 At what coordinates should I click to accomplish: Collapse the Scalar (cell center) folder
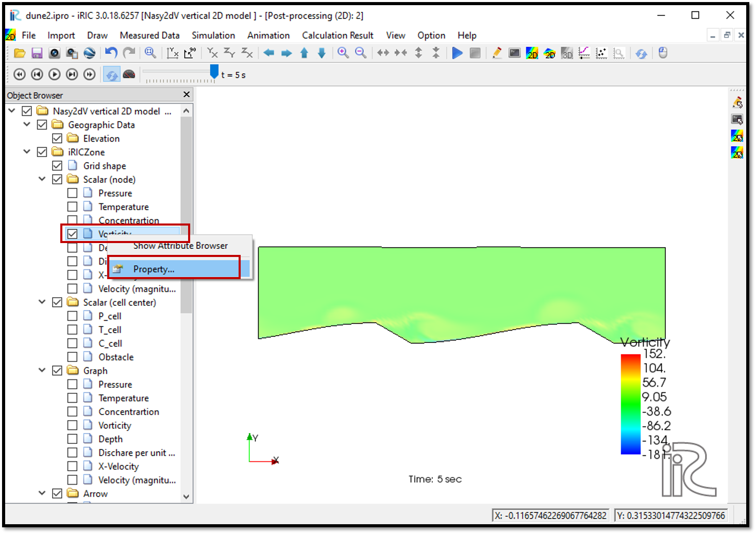[42, 302]
